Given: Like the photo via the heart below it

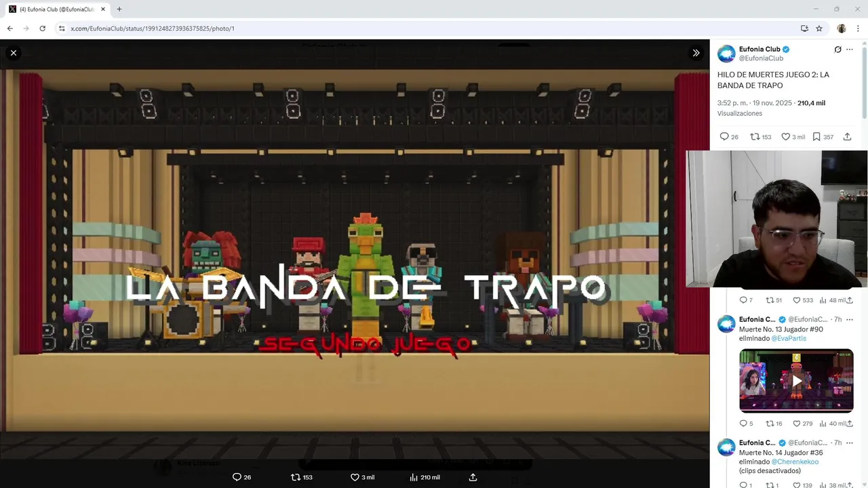Looking at the screenshot, I should coord(355,477).
